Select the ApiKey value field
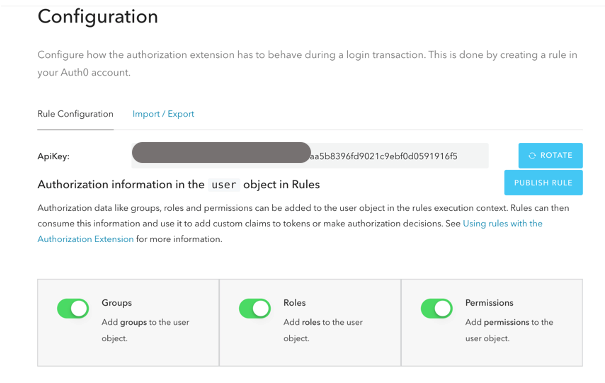 tap(310, 156)
